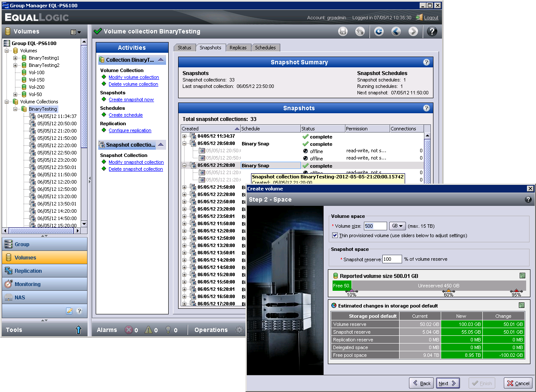The image size is (536, 392).
Task: Click the save changes floppy-disk toolbar icon
Action: click(343, 31)
